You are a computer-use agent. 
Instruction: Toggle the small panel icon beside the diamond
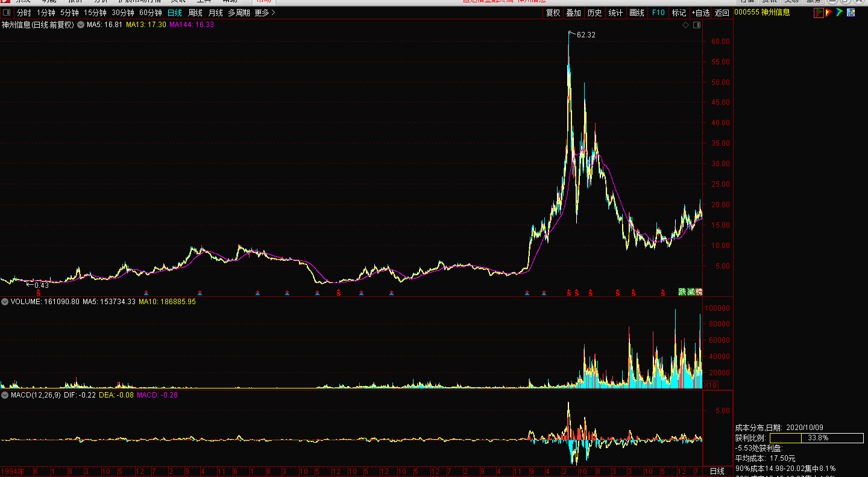point(697,25)
